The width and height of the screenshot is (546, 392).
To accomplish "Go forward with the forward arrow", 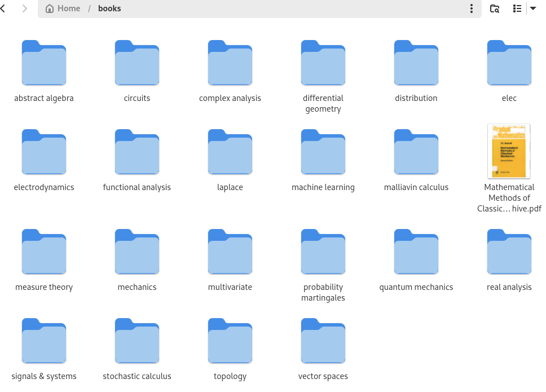I will pyautogui.click(x=24, y=8).
